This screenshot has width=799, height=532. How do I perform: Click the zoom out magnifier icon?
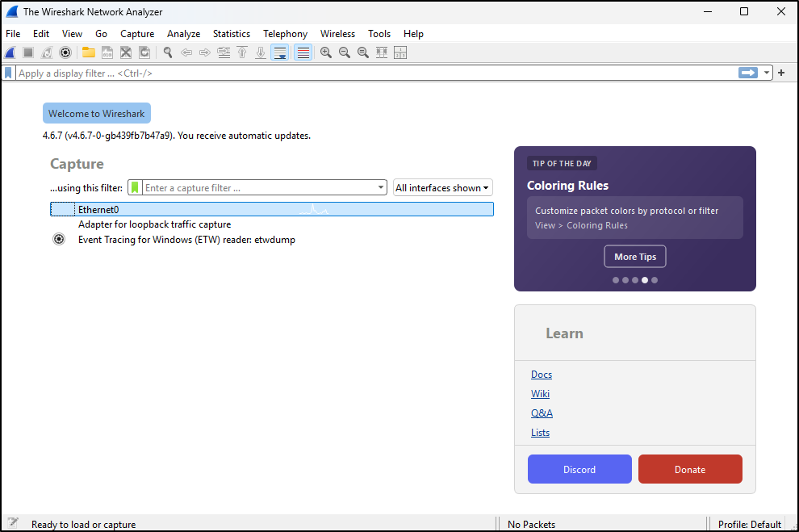345,52
